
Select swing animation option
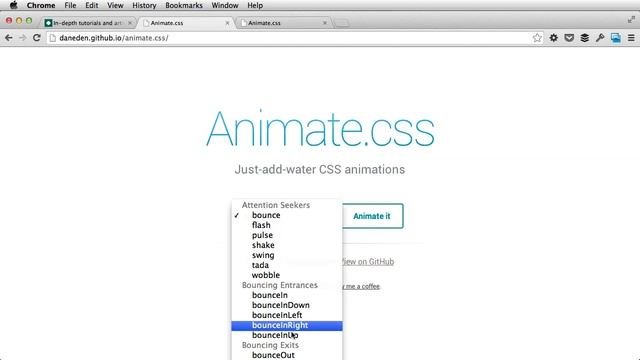coord(287,255)
